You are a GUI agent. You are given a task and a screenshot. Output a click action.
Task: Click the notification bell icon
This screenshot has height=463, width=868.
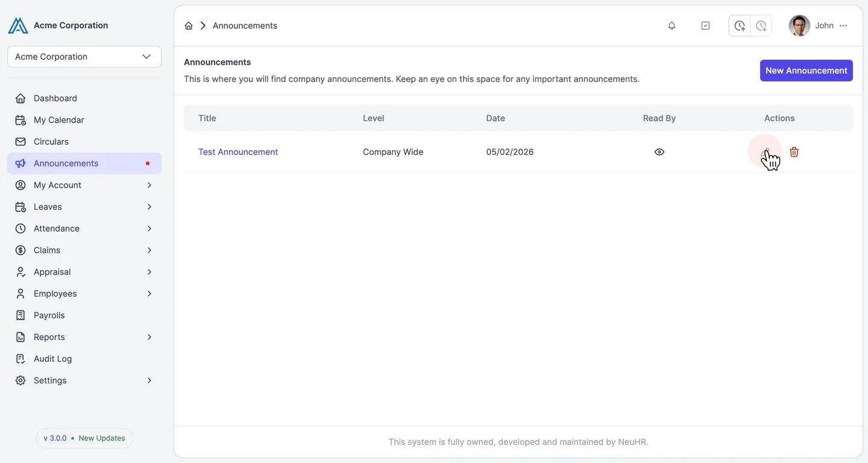coord(671,26)
